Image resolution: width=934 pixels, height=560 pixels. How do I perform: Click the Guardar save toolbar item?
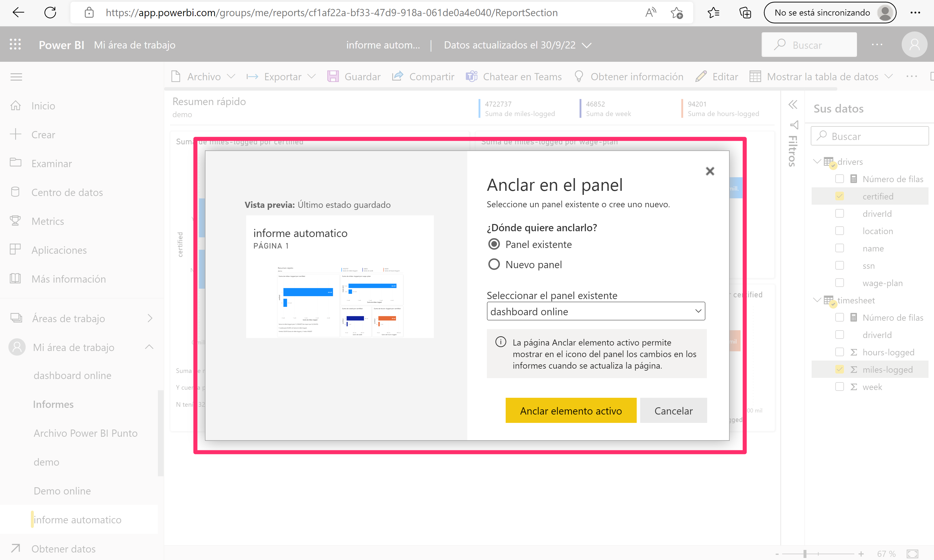coord(354,76)
